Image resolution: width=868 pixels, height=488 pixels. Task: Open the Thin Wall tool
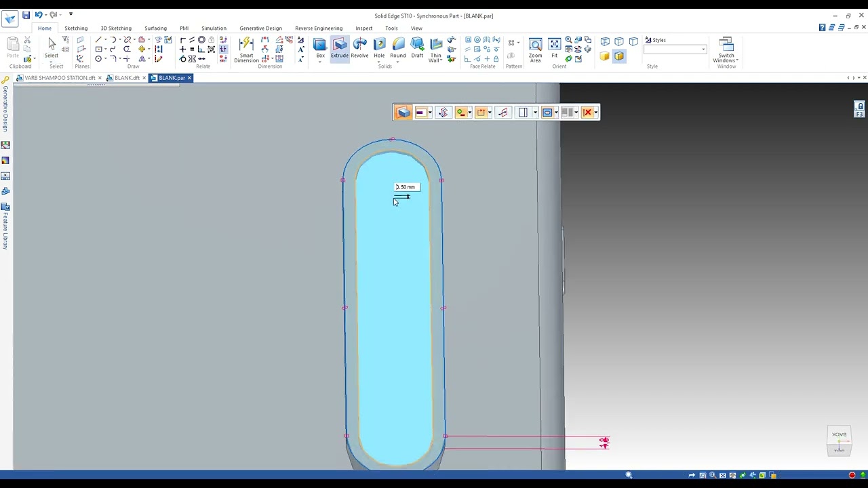pyautogui.click(x=435, y=50)
